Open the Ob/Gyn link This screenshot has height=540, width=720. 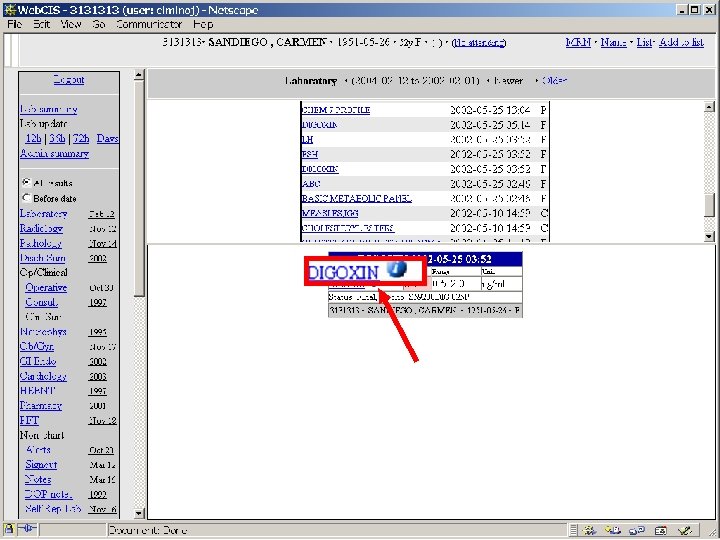tap(37, 346)
